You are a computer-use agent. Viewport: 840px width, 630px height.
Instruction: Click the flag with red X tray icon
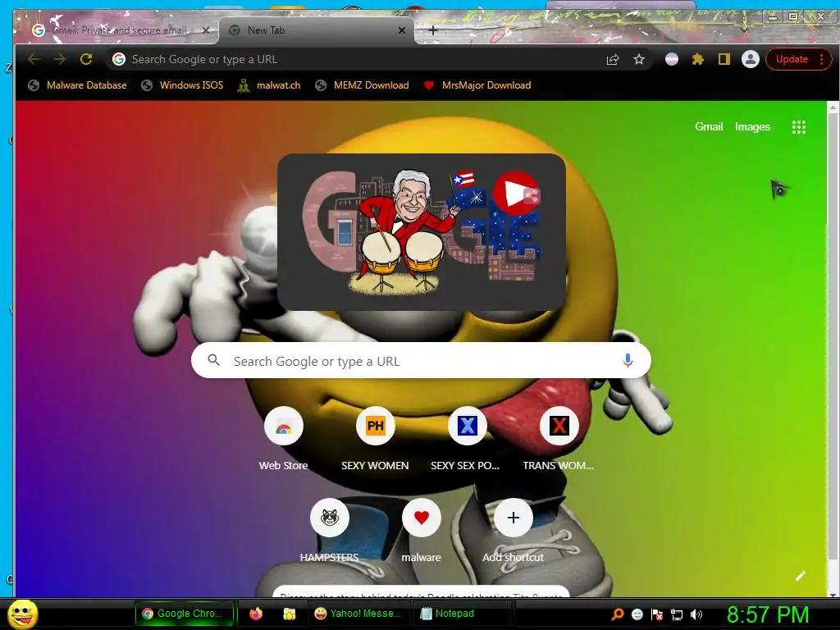tap(657, 614)
